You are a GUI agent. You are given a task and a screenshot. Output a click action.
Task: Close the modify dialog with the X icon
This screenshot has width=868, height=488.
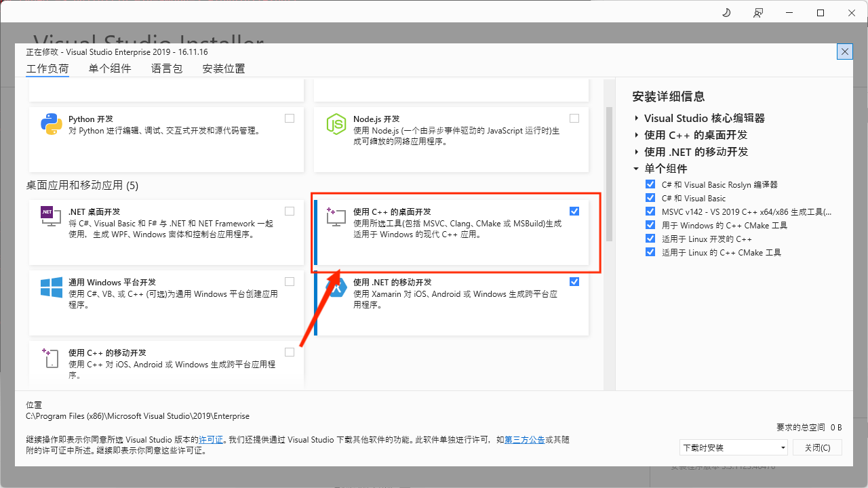coord(845,52)
